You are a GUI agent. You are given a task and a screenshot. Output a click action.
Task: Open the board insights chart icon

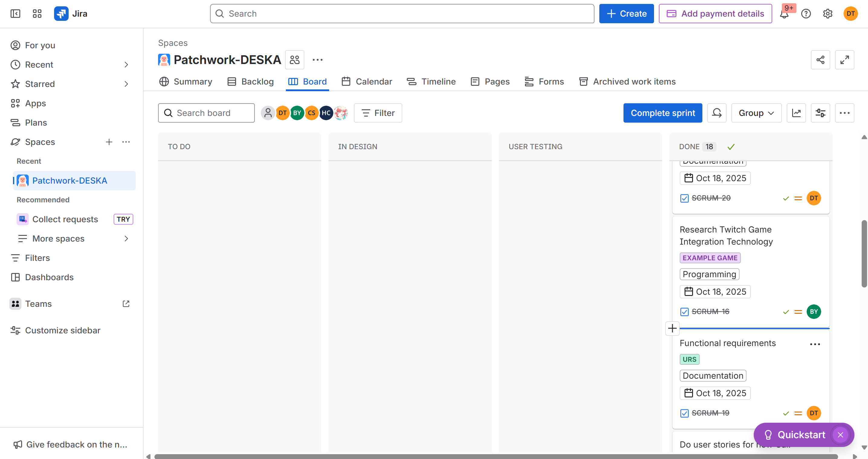[796, 113]
